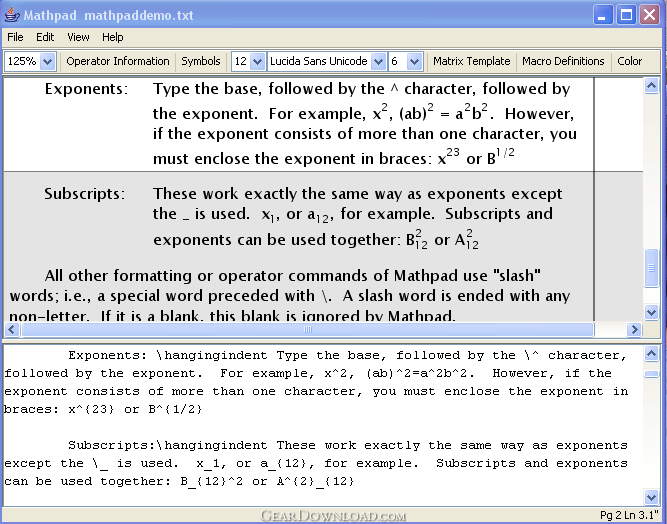Open the Symbols panel button

[x=201, y=61]
